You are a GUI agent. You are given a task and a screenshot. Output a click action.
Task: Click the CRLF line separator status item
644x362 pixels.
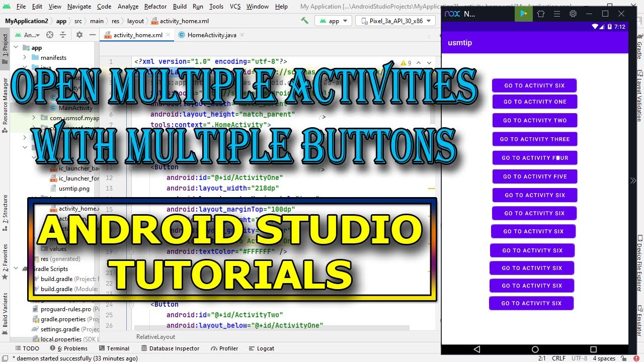[x=558, y=358]
